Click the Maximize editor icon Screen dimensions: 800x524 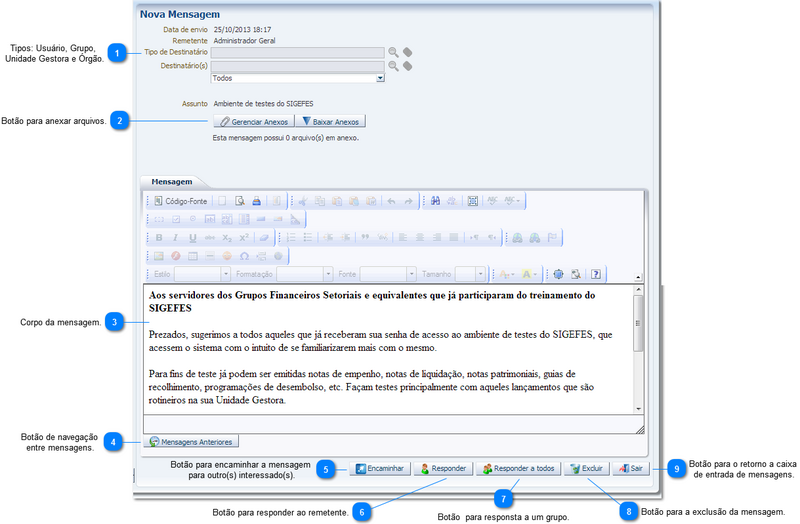tap(559, 275)
